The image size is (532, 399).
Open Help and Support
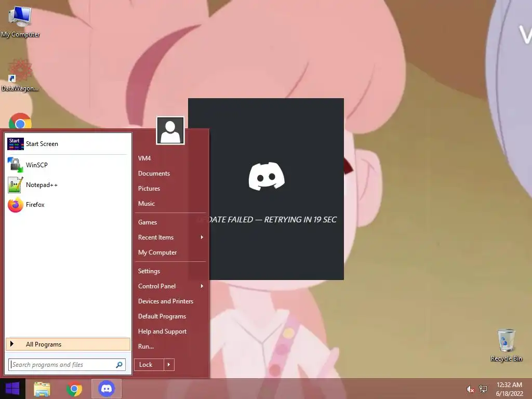coord(162,331)
